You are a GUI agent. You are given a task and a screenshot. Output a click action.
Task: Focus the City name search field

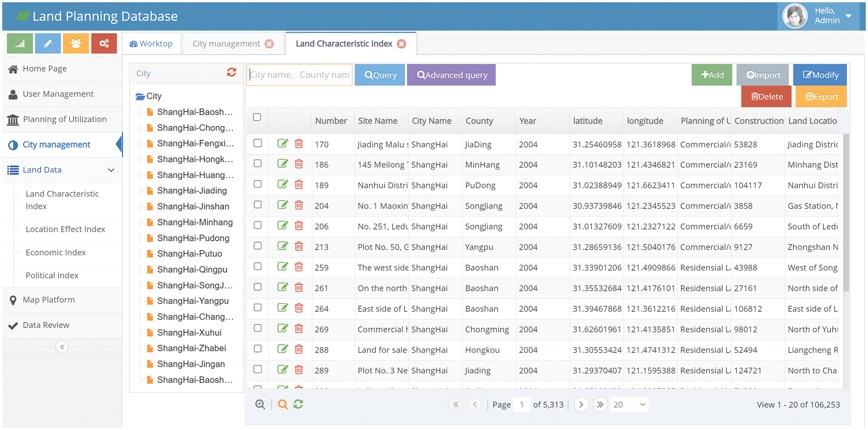click(x=299, y=75)
